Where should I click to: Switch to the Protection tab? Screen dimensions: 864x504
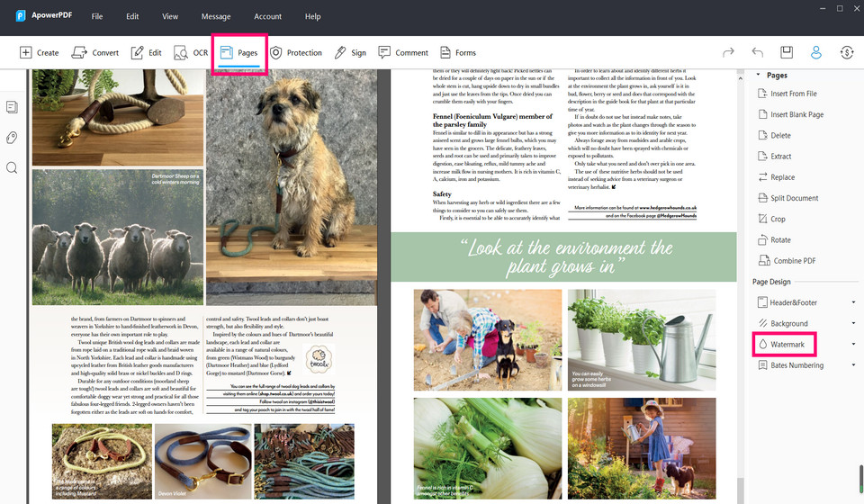(296, 52)
